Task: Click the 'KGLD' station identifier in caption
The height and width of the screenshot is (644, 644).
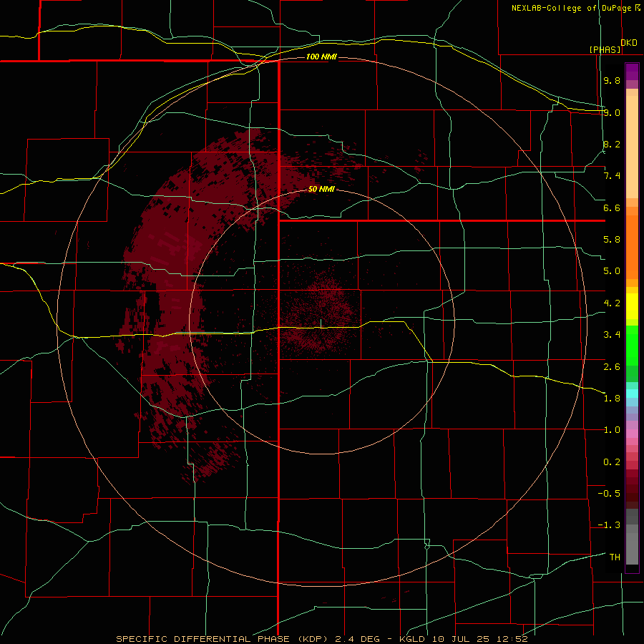Action: coord(414,639)
